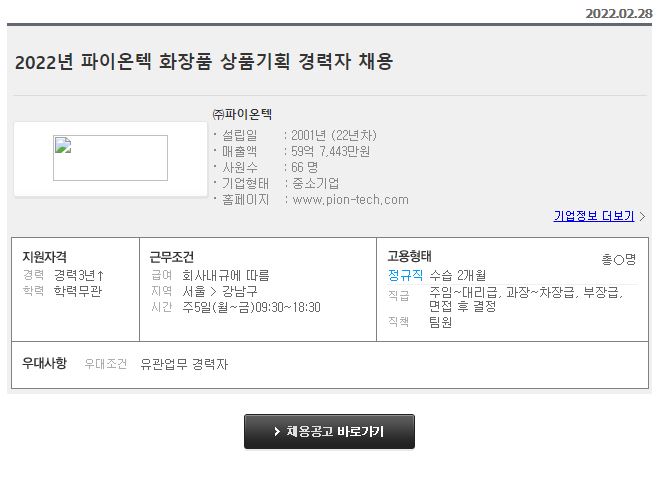The height and width of the screenshot is (488, 660).
Task: Click the homepage www.pion-tech.com text
Action: tap(350, 200)
